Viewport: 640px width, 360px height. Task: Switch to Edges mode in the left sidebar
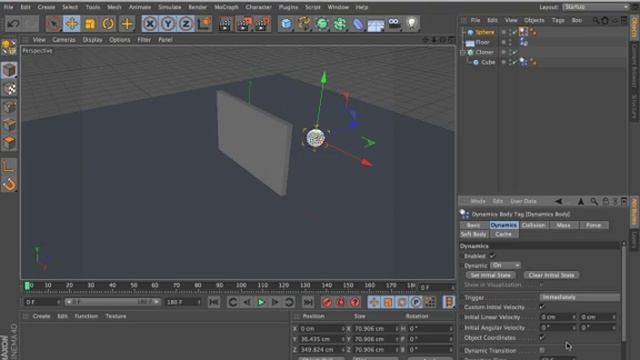click(9, 125)
